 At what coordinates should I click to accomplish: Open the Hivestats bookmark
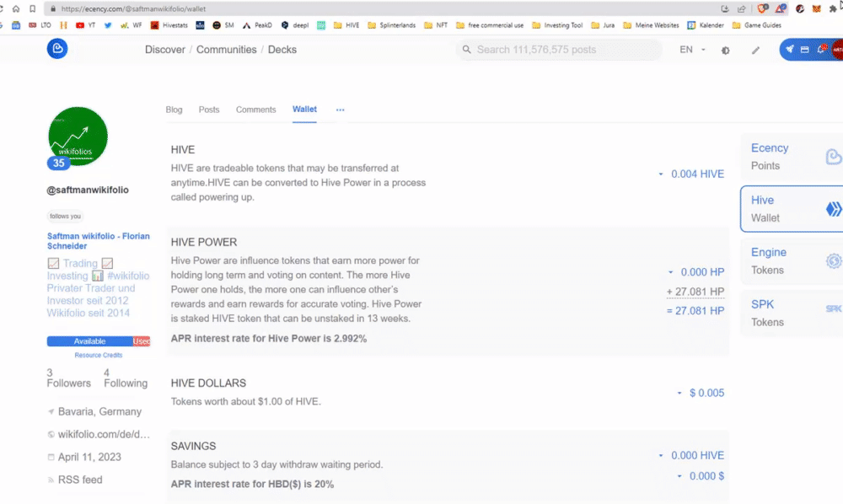coord(169,25)
